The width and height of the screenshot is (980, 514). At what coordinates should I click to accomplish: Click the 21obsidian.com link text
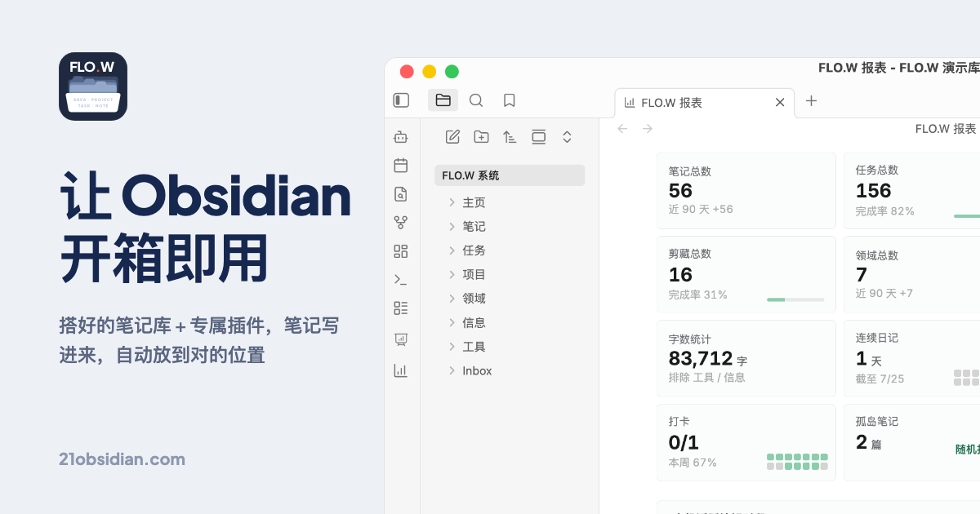tap(122, 459)
